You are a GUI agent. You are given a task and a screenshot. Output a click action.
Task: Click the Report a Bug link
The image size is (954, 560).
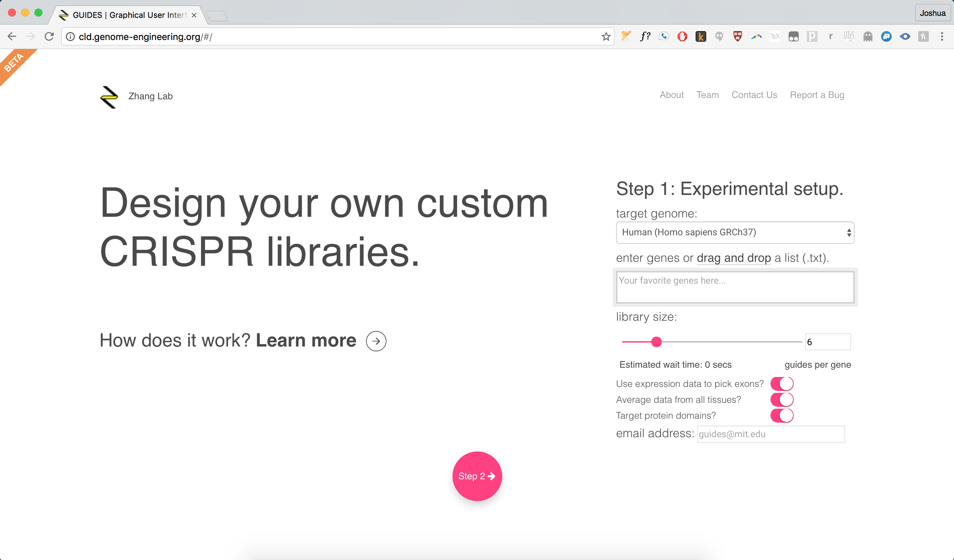(817, 95)
